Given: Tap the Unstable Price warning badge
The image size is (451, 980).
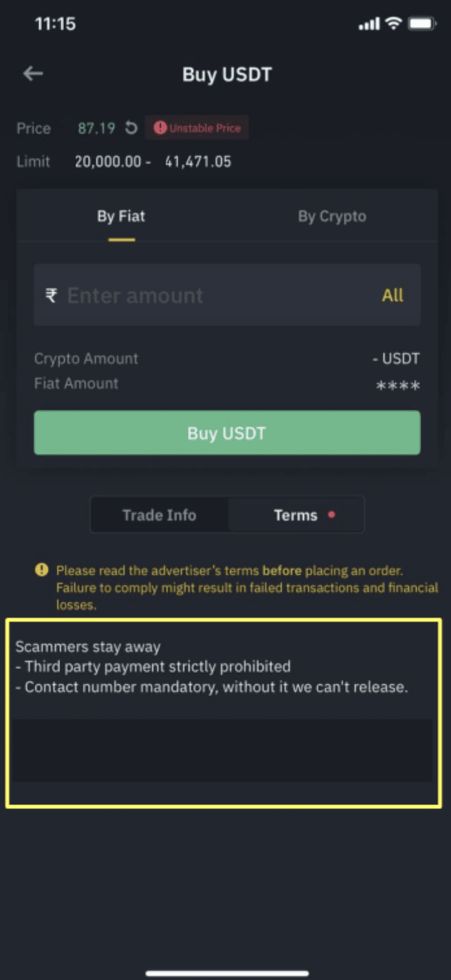Looking at the screenshot, I should tap(197, 128).
